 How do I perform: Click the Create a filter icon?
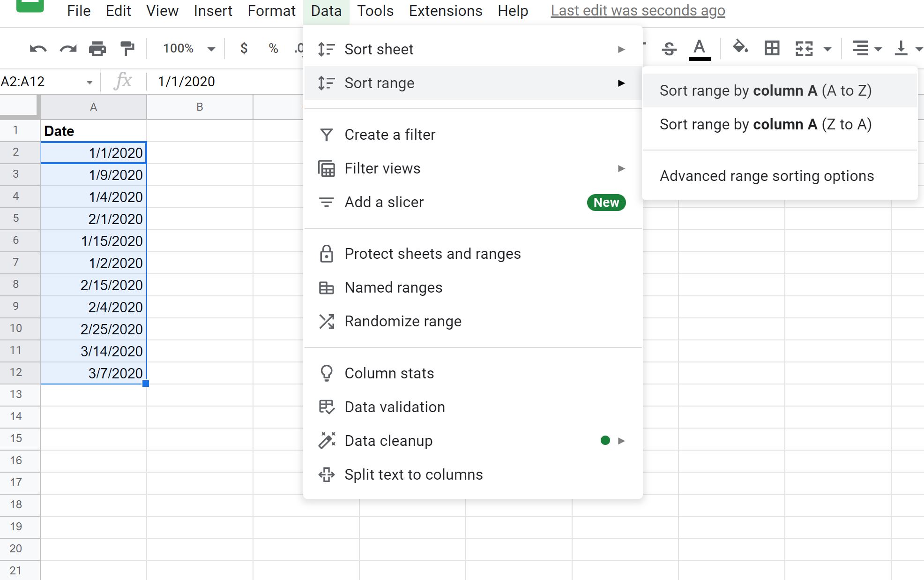[x=326, y=134]
